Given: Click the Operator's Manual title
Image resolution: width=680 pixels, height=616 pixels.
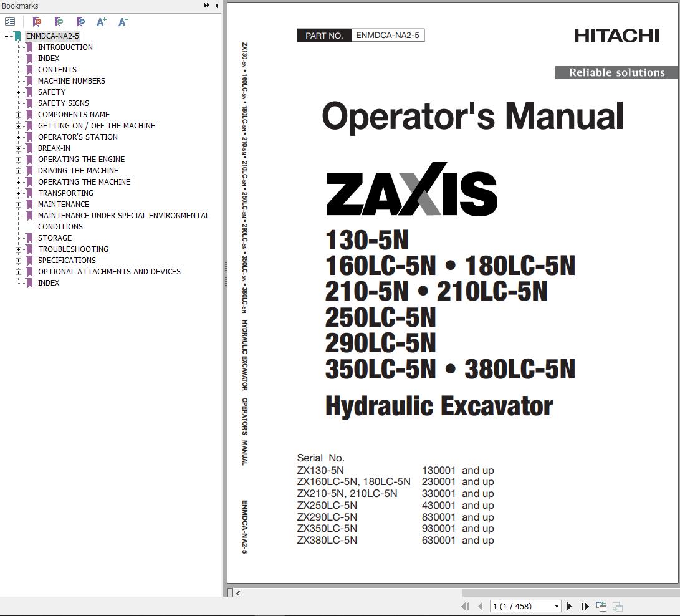Looking at the screenshot, I should [x=472, y=116].
